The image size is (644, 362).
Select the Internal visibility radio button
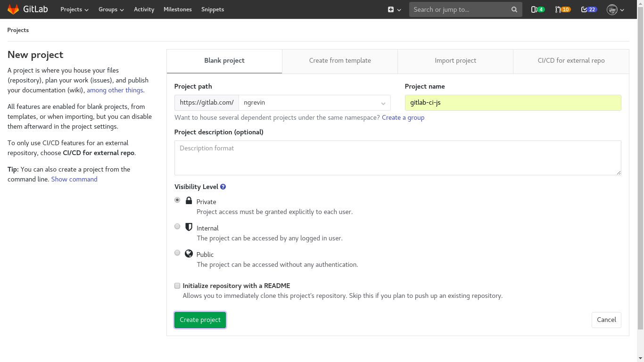pos(177,226)
